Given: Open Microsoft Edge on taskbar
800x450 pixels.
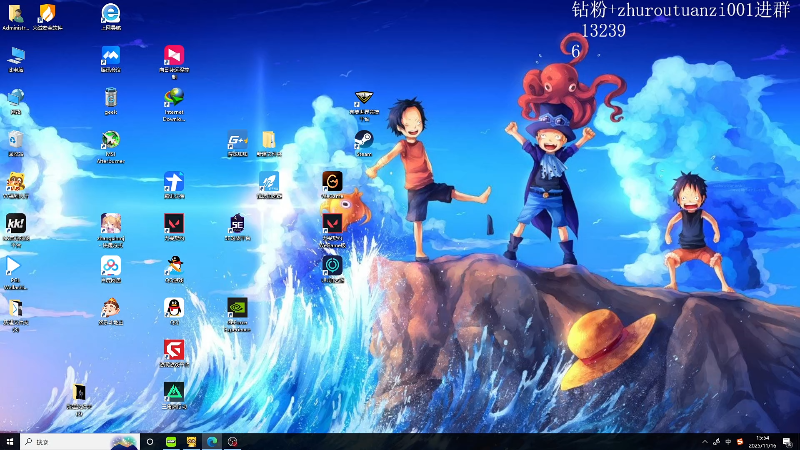Looking at the screenshot, I should (x=212, y=442).
